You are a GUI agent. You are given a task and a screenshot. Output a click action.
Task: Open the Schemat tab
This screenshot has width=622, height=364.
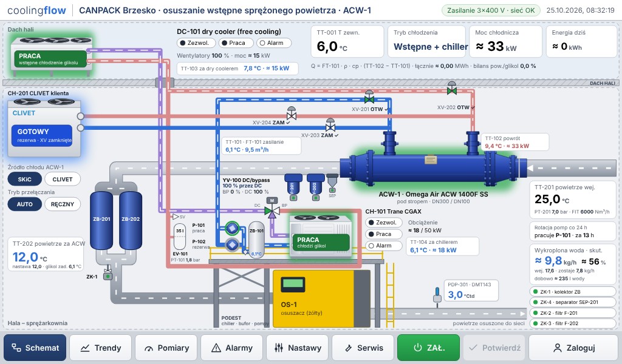[35, 348]
